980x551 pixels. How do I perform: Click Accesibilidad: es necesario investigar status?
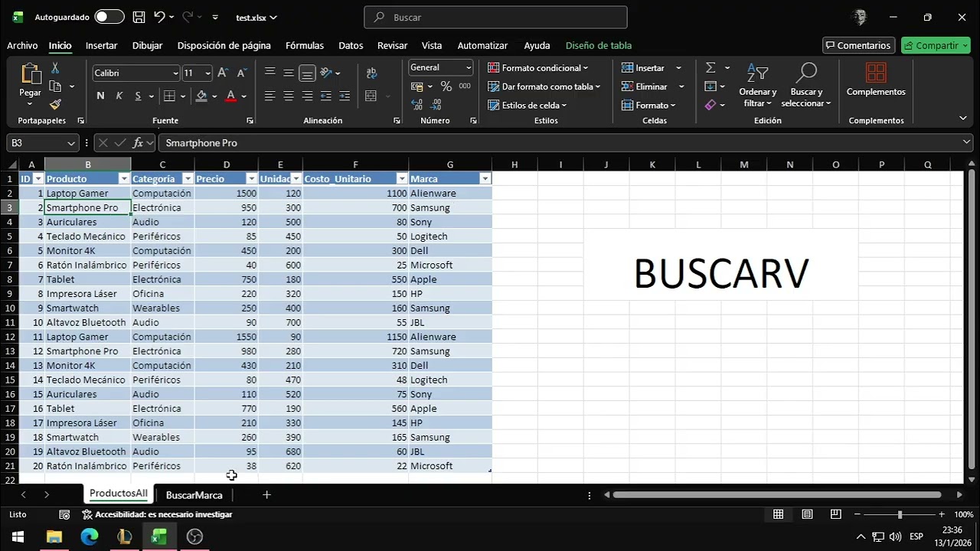(x=157, y=515)
